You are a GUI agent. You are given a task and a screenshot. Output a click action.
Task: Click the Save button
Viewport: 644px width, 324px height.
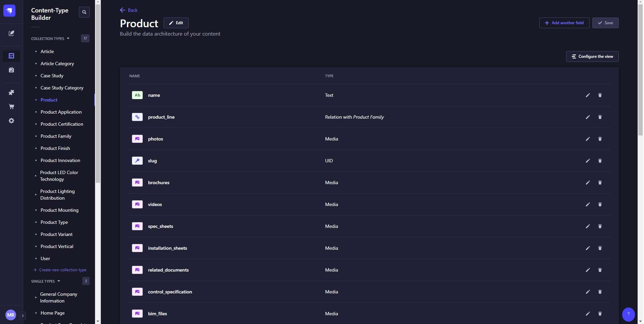point(605,23)
